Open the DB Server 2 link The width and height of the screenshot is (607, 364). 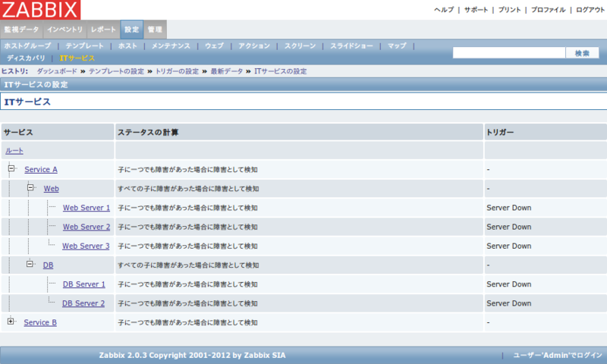click(83, 303)
